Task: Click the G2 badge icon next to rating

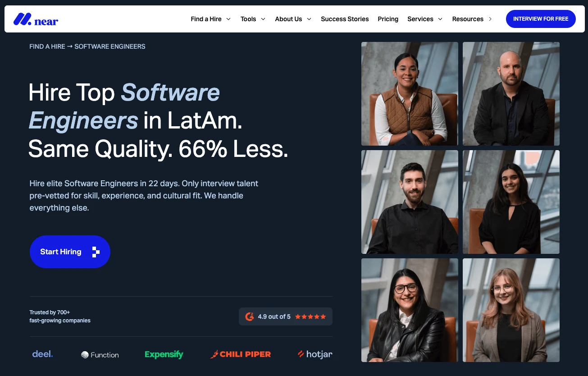Action: pos(250,316)
